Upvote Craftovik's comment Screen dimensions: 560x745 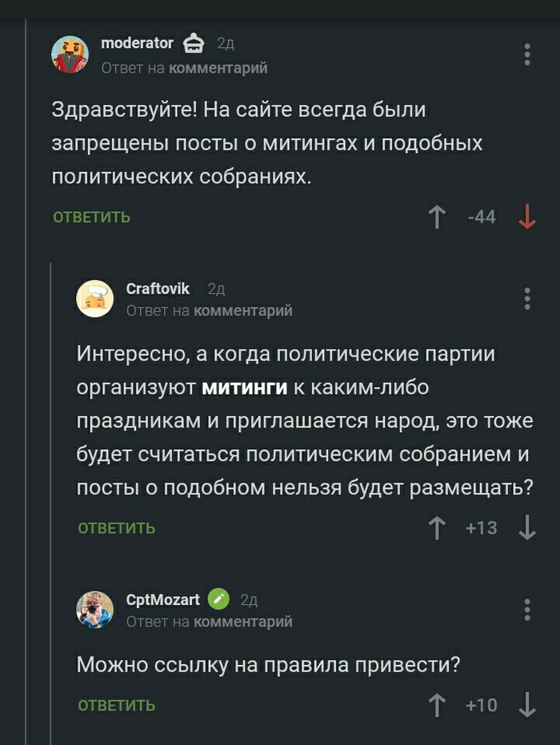(437, 528)
